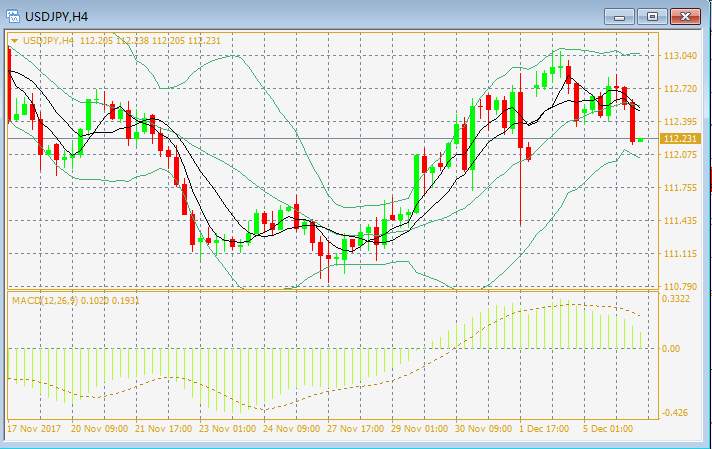Viewport: 712px width, 449px height.
Task: Click the 27 Nov 17:00 time label
Action: [356, 429]
